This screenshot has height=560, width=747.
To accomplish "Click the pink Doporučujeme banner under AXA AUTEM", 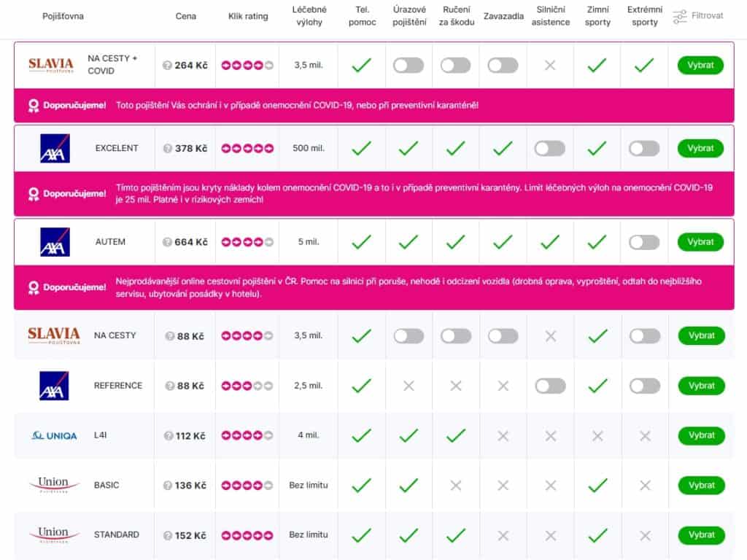I will [374, 287].
